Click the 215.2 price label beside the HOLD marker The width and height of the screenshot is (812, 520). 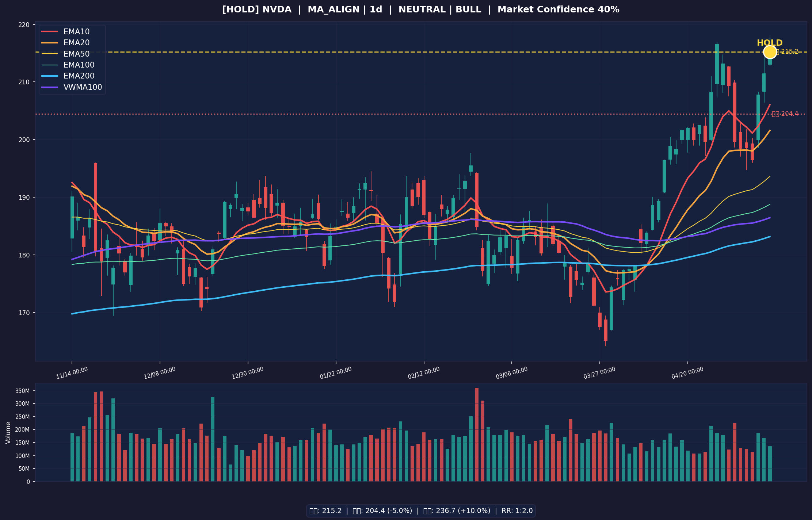789,52
